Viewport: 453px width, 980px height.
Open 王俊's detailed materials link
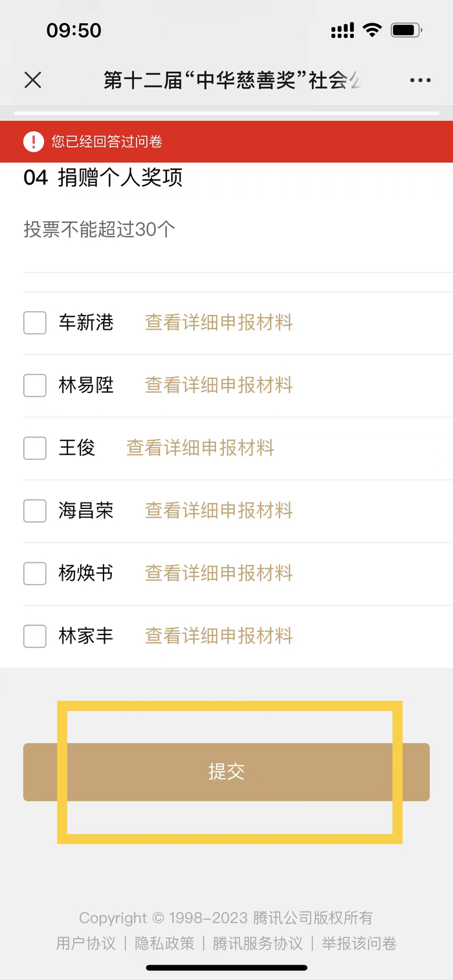tap(200, 448)
